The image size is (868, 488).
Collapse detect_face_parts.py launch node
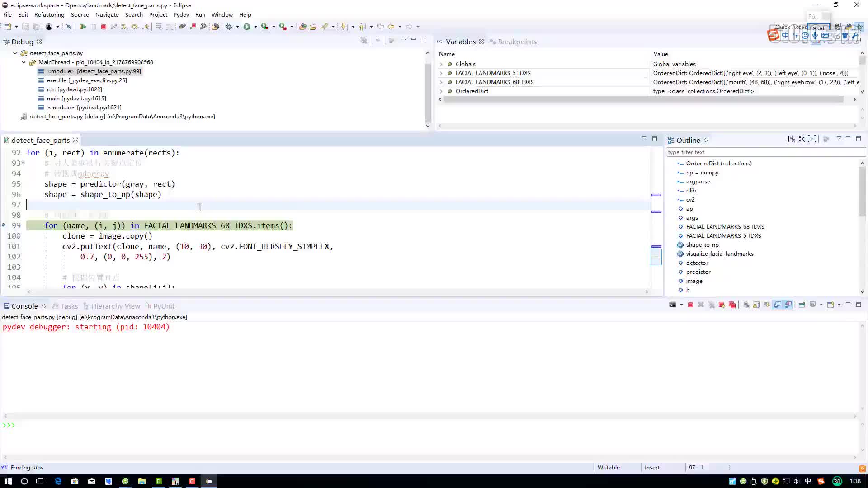(15, 53)
